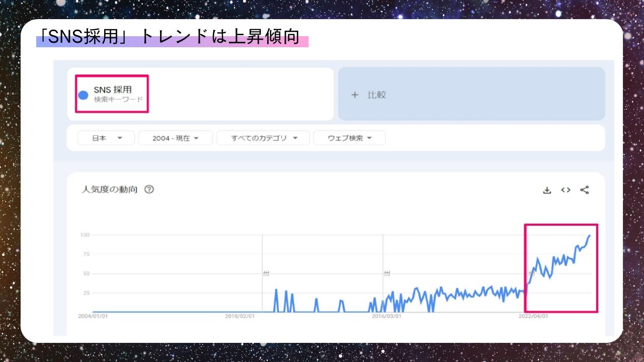Expand the すべてのカテゴリ dropdown
Viewport: 644px width, 362px height.
263,138
